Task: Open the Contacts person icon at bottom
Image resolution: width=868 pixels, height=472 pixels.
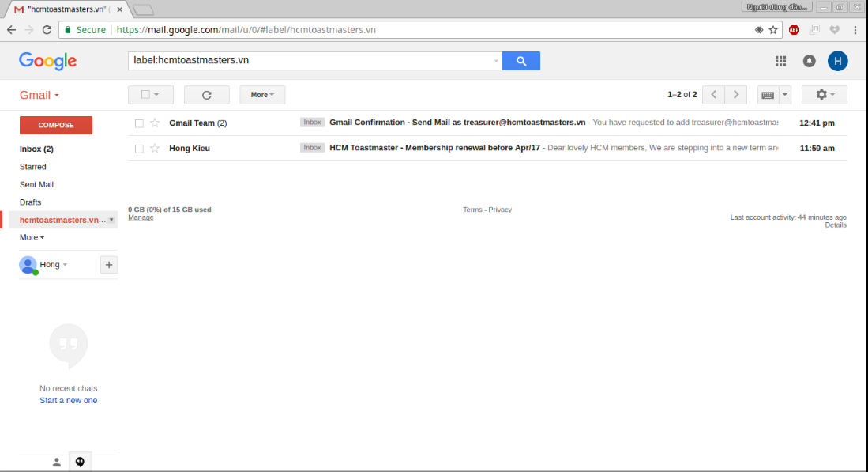Action: 56,462
